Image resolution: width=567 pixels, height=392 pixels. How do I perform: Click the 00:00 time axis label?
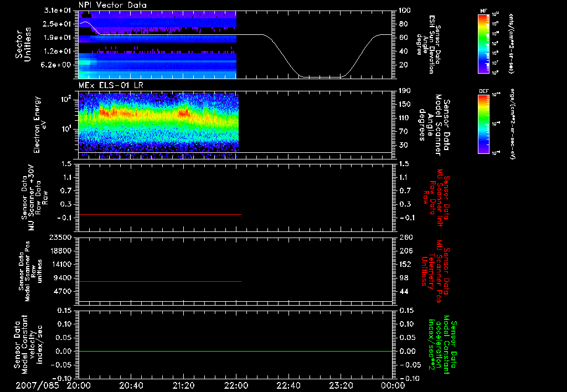click(x=393, y=385)
